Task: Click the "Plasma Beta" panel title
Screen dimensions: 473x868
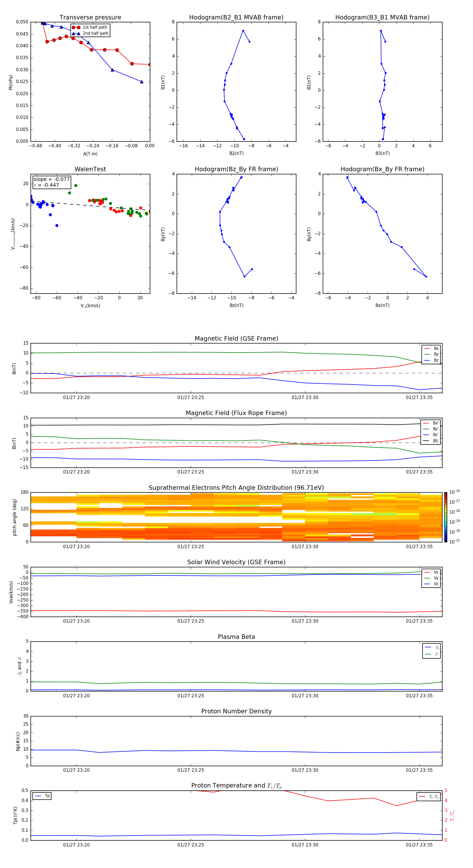Action: coord(236,637)
